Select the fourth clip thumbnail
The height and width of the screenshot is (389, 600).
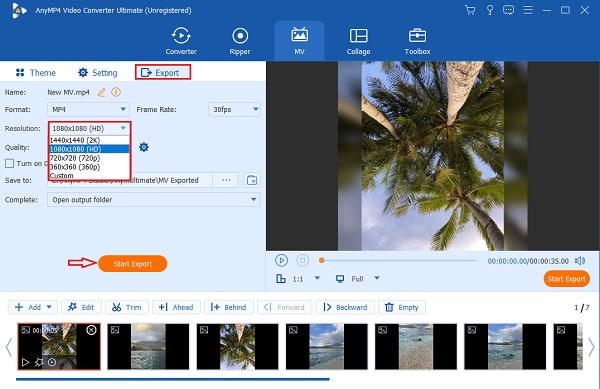[x=327, y=347]
